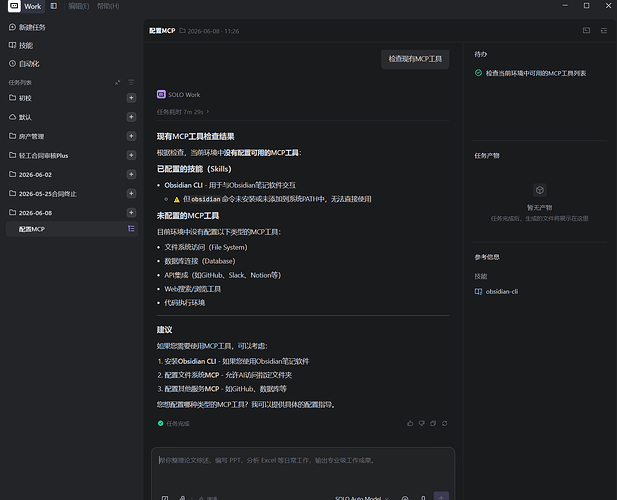Click suggestion 2 配置文件系统MCP
Screen dimensions: 617x500
[x=225, y=375]
